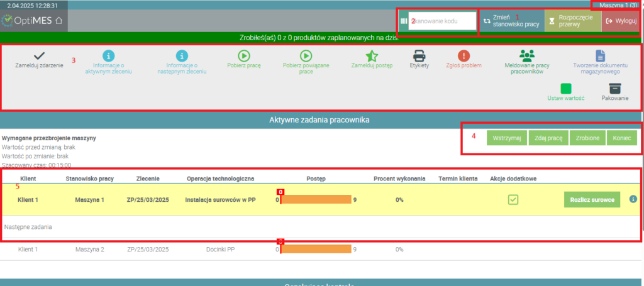This screenshot has height=286, width=644.
Task: Open the Etykiety printer icon
Action: [419, 56]
